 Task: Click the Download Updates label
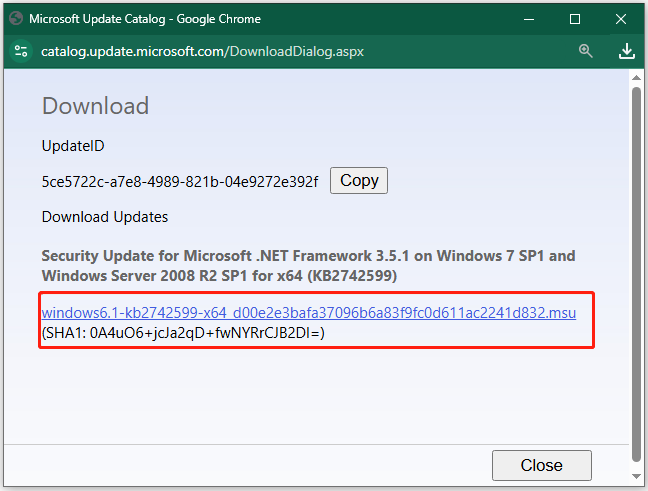(105, 217)
